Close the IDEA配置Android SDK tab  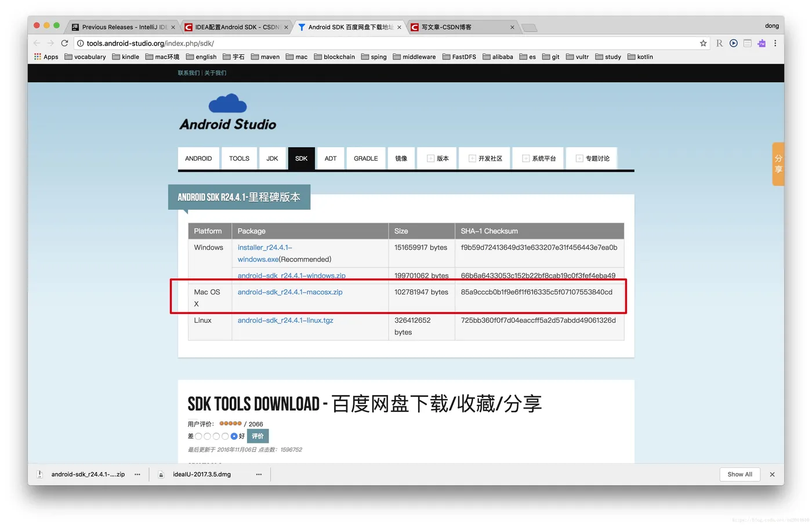pos(286,27)
